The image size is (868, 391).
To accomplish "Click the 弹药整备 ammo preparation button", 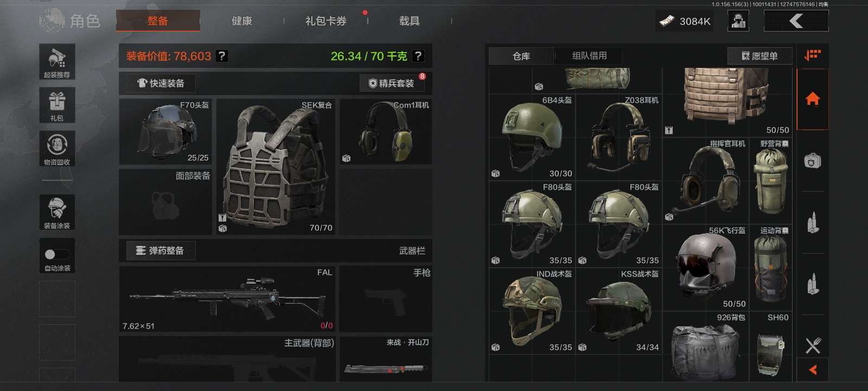I will 161,250.
